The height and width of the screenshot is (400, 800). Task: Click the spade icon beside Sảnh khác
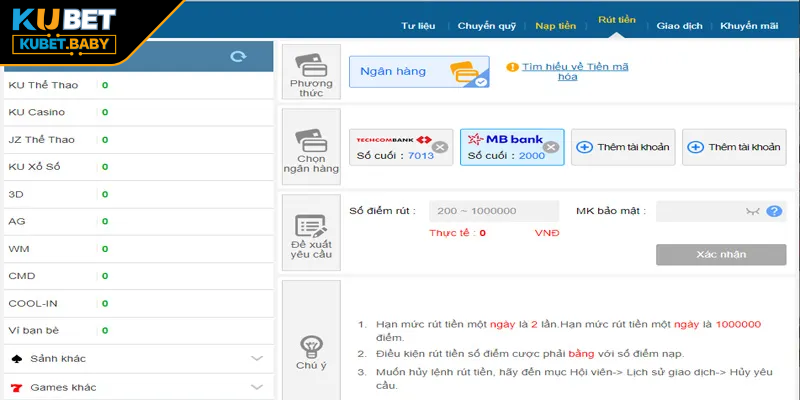click(17, 359)
